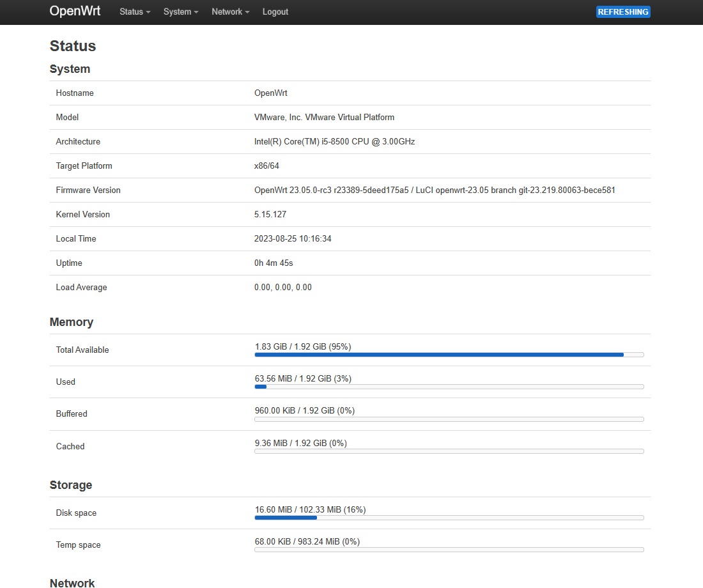Click the Network section heading
This screenshot has width=703, height=588.
(x=72, y=583)
